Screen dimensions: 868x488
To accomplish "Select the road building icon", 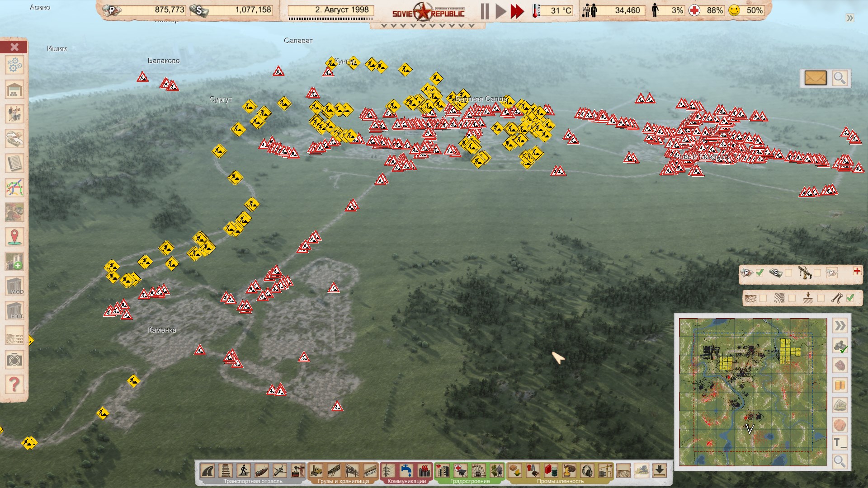I will click(208, 470).
